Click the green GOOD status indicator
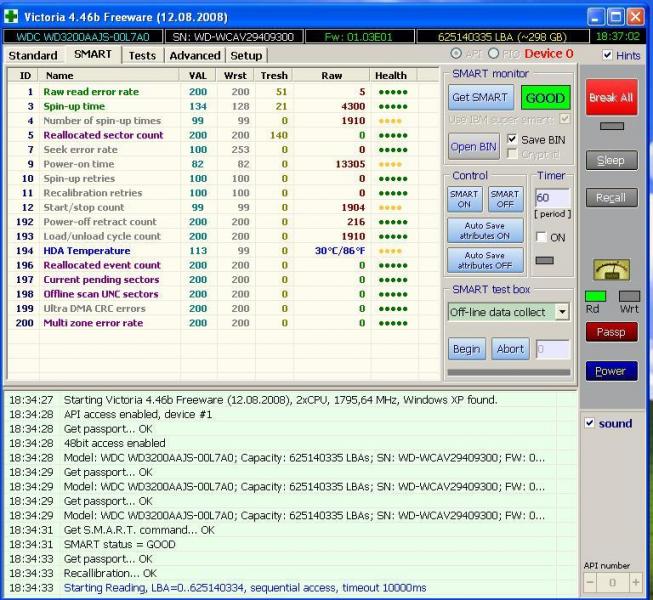 coord(545,99)
